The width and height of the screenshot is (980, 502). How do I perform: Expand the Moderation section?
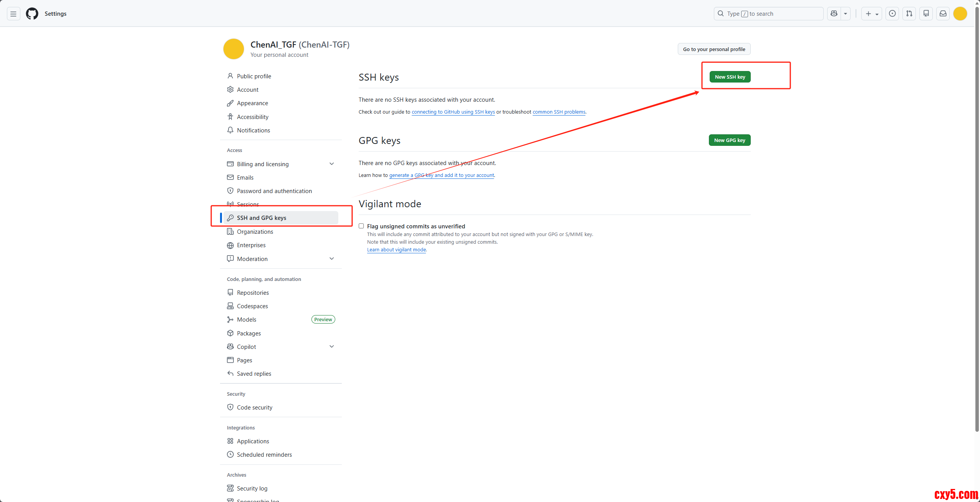coord(331,259)
